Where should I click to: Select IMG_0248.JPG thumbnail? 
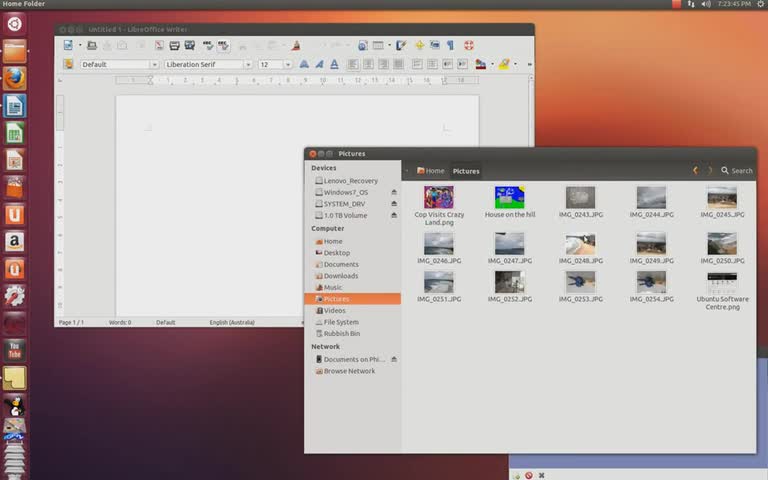click(x=580, y=244)
